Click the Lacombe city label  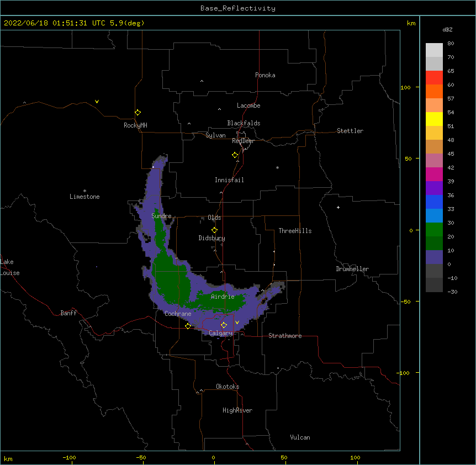tap(248, 105)
